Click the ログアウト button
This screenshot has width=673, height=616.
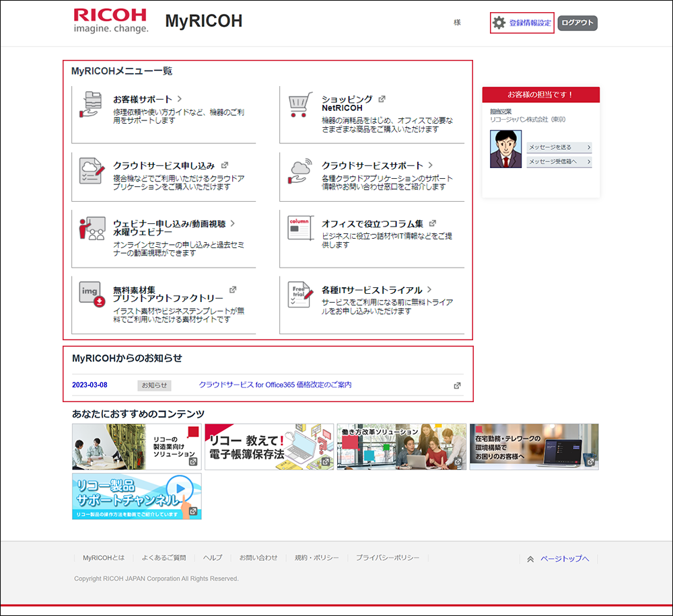click(x=577, y=22)
